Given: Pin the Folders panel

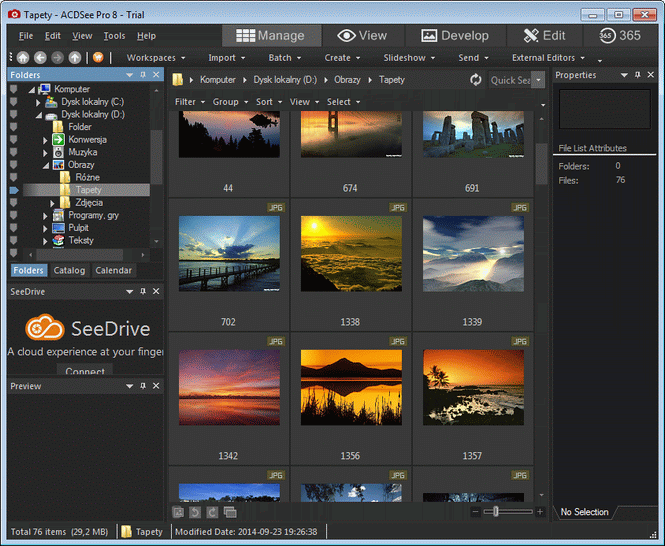Looking at the screenshot, I should tap(143, 75).
